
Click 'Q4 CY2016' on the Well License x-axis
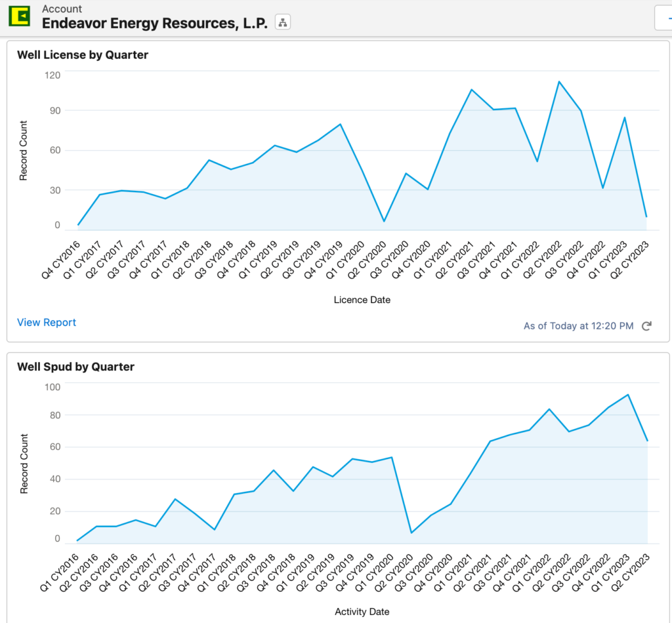click(x=61, y=260)
